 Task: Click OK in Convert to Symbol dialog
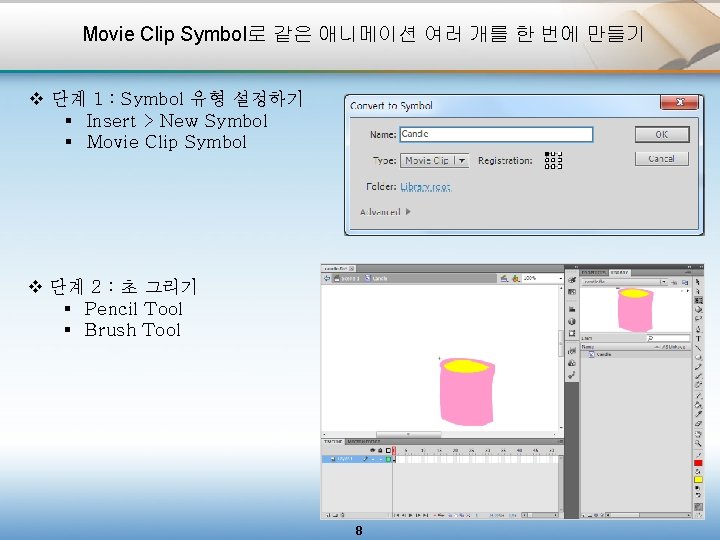pyautogui.click(x=662, y=135)
